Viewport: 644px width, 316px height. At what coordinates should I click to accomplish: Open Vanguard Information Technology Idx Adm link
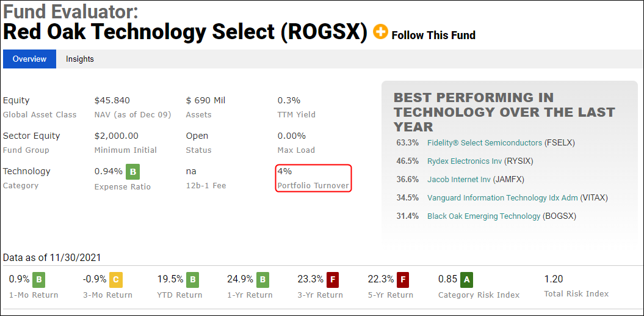click(502, 197)
